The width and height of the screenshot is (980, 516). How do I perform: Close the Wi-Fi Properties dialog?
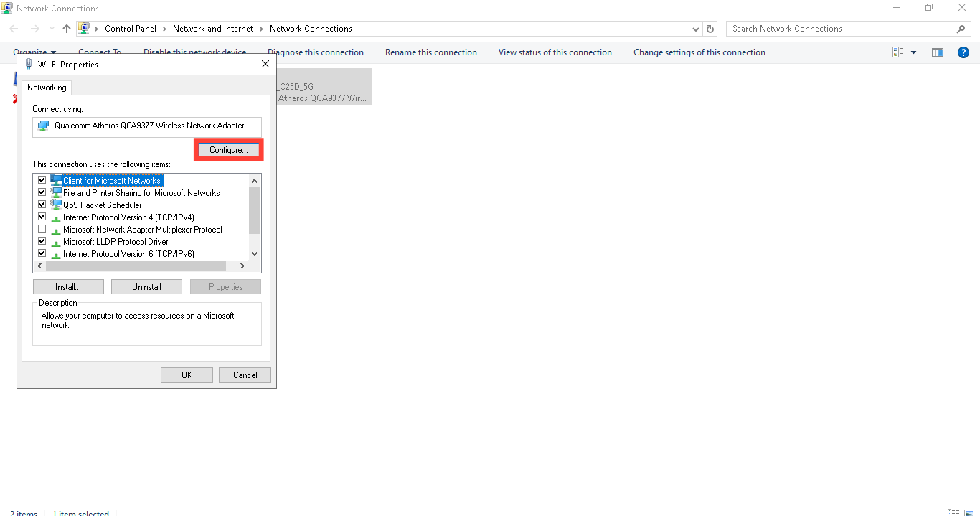265,64
